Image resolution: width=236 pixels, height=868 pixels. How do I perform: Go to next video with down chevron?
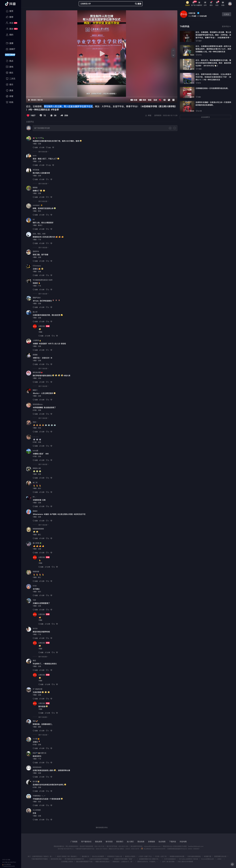(173, 55)
